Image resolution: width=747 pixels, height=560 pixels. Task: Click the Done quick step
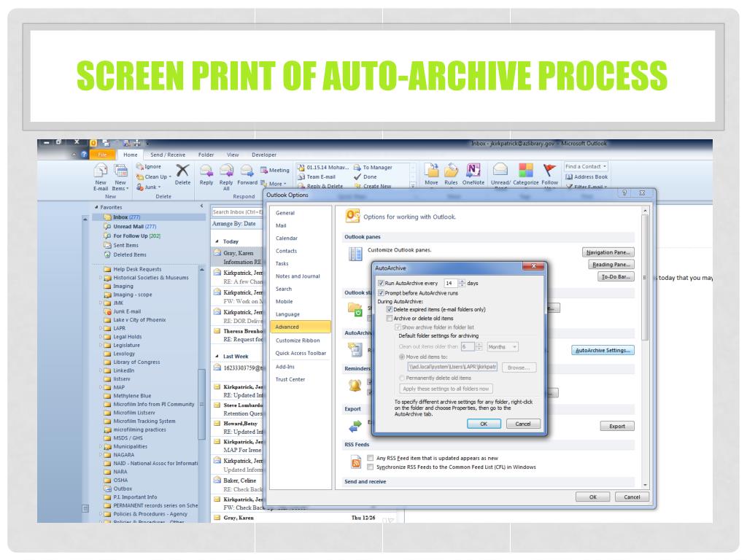coord(365,176)
